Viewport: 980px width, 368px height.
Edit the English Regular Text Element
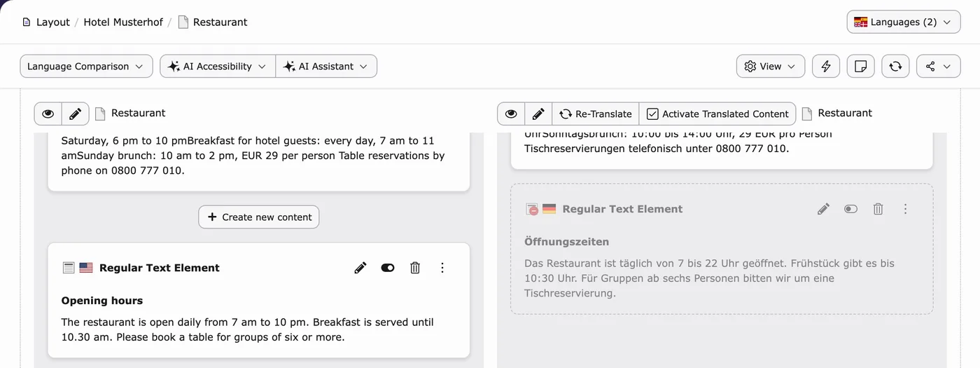(360, 268)
